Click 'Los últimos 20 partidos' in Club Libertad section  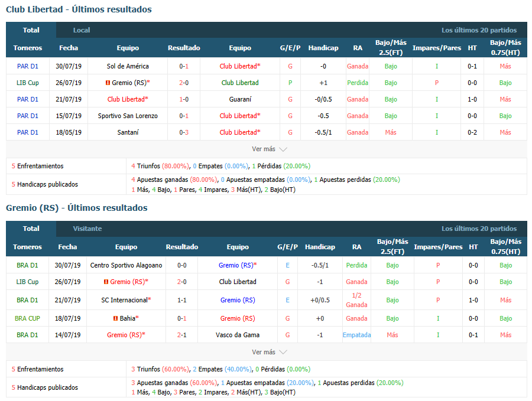coord(479,30)
